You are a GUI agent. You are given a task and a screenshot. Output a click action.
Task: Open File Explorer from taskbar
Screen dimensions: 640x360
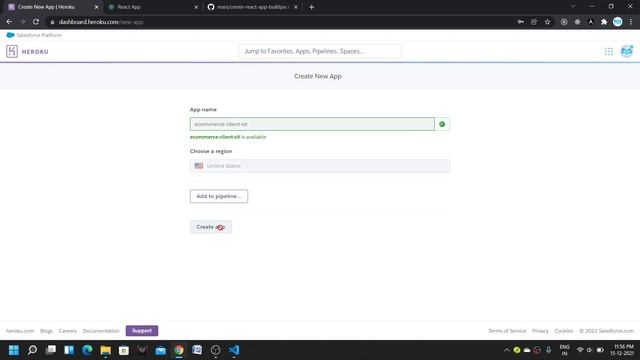click(106, 350)
